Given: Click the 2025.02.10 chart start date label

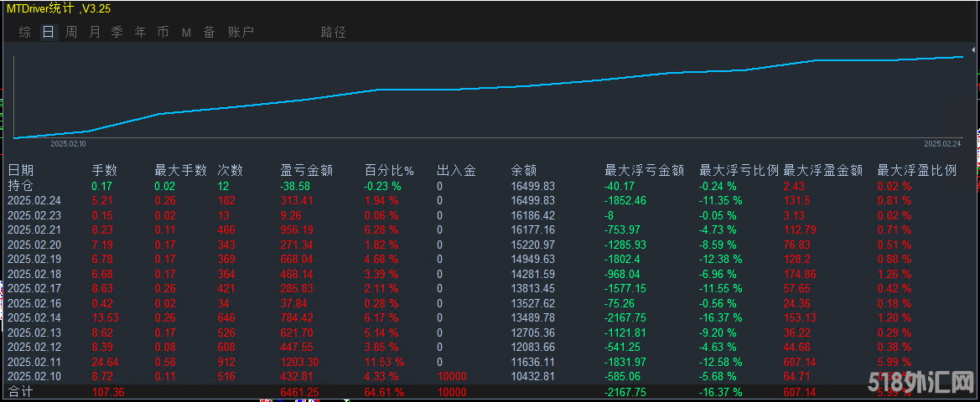Looking at the screenshot, I should [x=69, y=144].
